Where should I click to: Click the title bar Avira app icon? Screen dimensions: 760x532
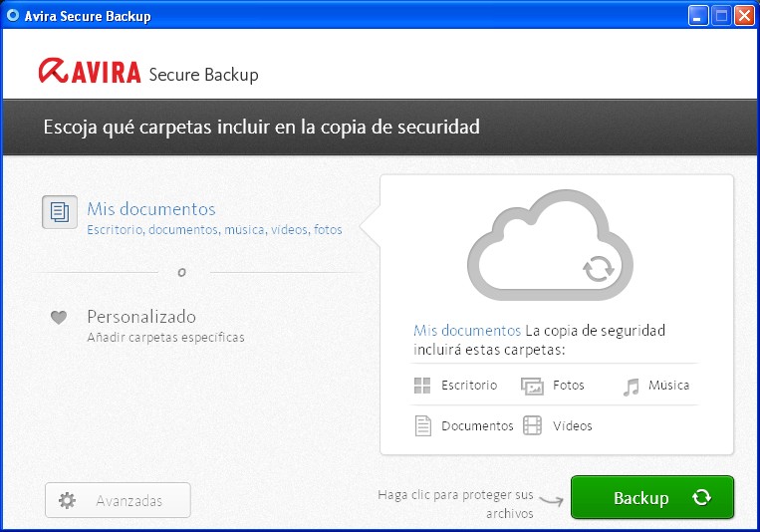(13, 15)
